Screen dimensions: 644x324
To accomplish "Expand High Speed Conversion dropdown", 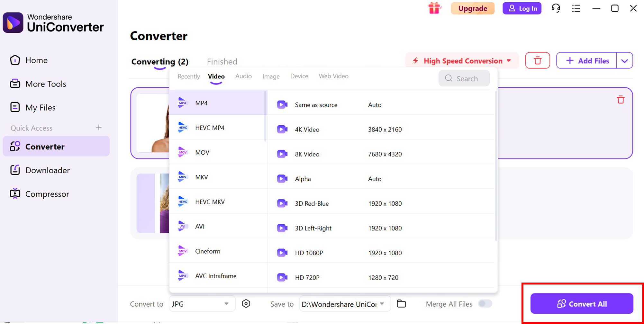I will (x=462, y=61).
